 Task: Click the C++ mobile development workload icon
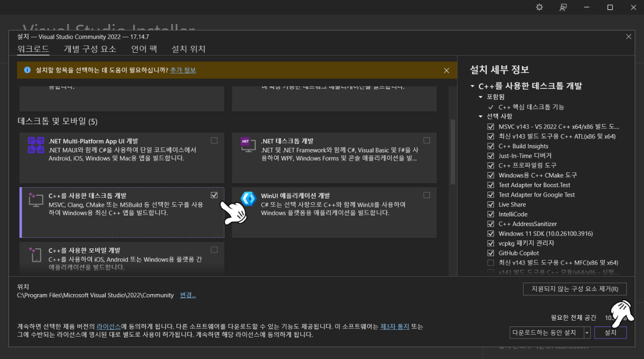tap(36, 254)
